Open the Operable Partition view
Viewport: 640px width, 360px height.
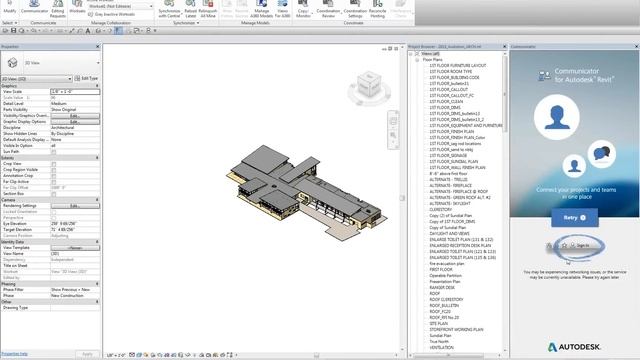(x=445, y=276)
